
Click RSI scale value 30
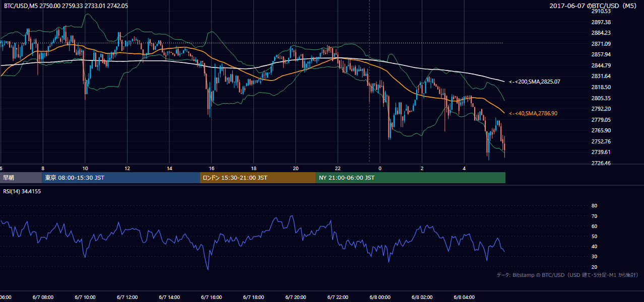tap(594, 257)
